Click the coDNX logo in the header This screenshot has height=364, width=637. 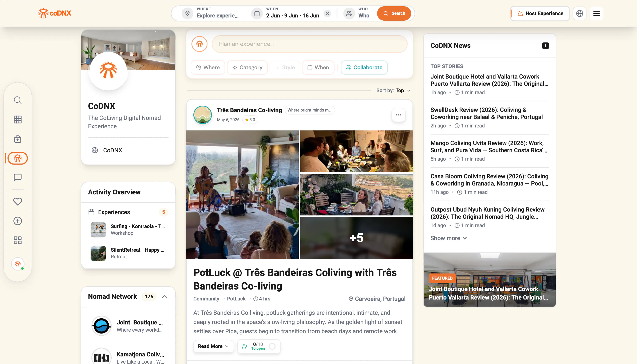pyautogui.click(x=55, y=13)
